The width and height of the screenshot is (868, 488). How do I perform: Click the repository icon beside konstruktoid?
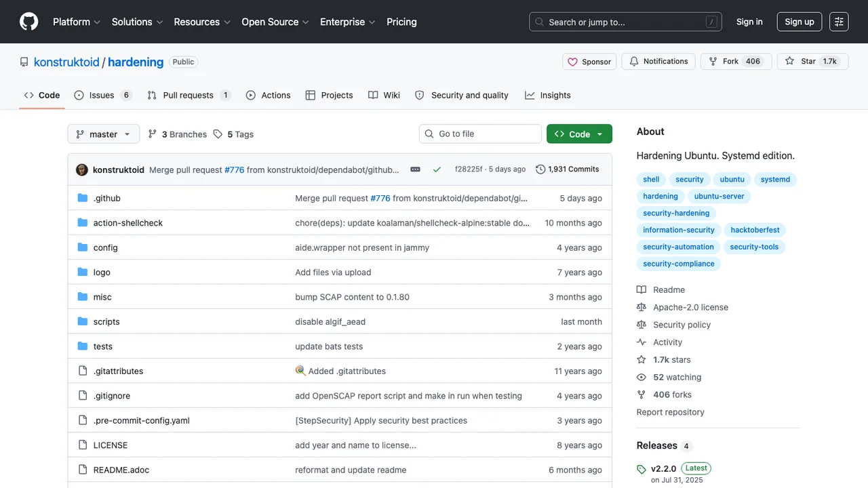coord(24,62)
